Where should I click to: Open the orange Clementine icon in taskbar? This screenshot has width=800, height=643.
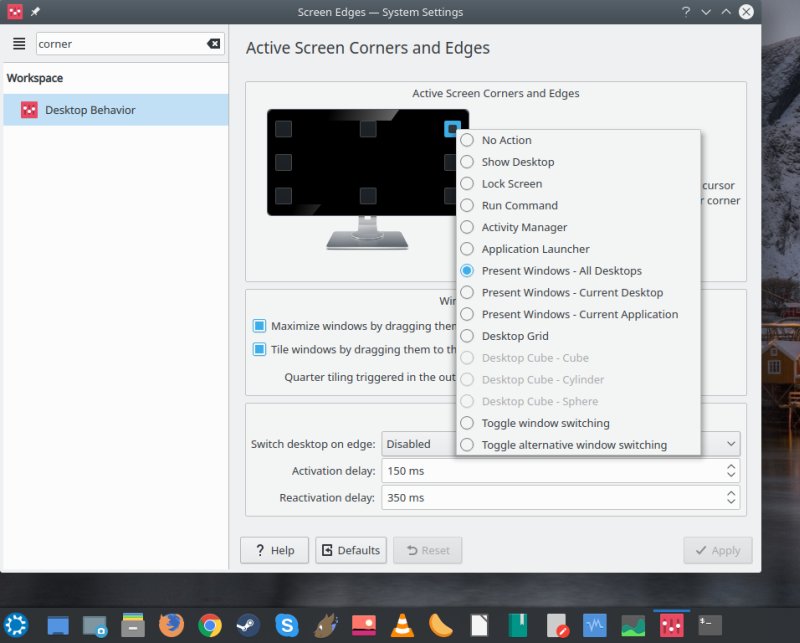point(440,625)
